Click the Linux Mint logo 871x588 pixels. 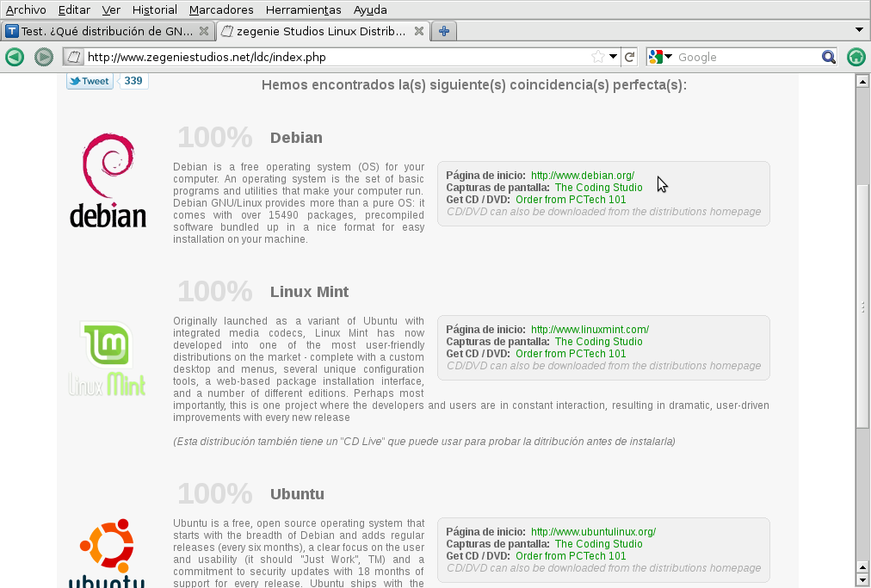pyautogui.click(x=108, y=359)
